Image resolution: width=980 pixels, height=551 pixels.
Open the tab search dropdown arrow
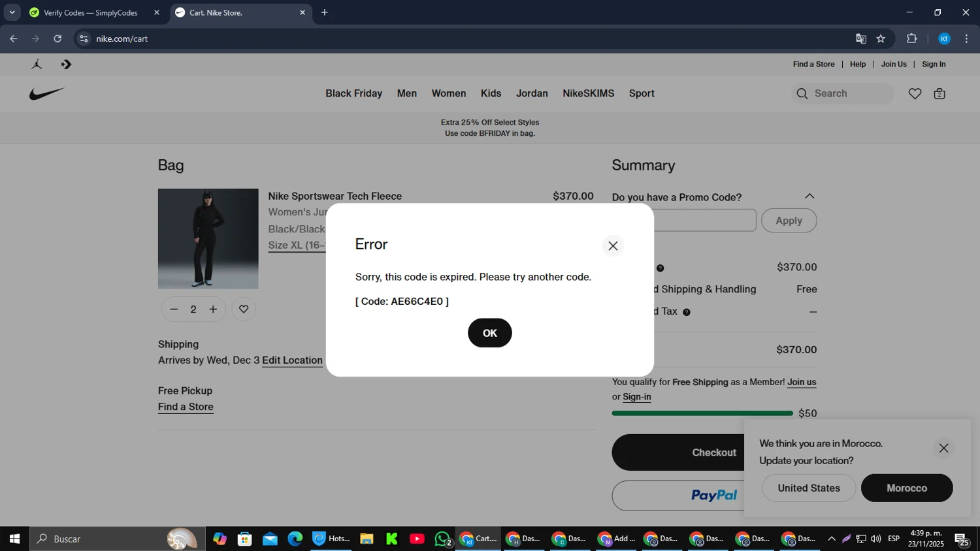12,12
